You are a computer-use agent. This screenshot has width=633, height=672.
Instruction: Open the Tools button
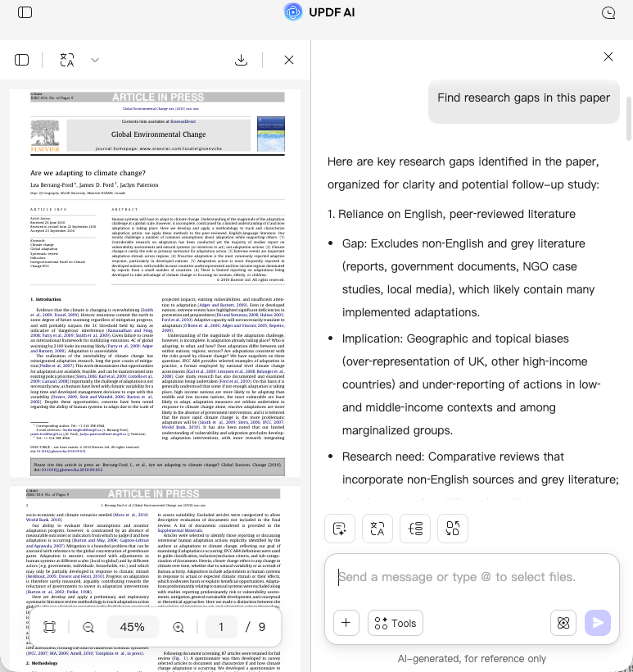tap(396, 623)
